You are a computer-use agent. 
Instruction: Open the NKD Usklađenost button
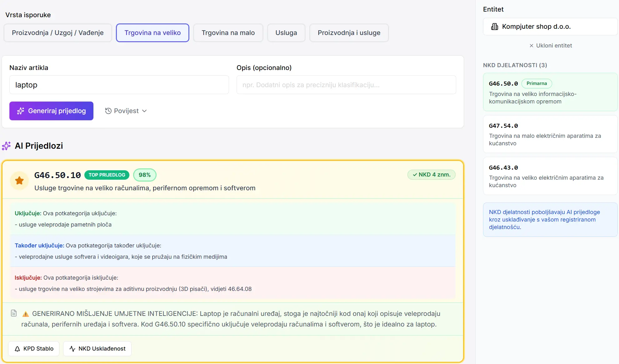pyautogui.click(x=97, y=349)
